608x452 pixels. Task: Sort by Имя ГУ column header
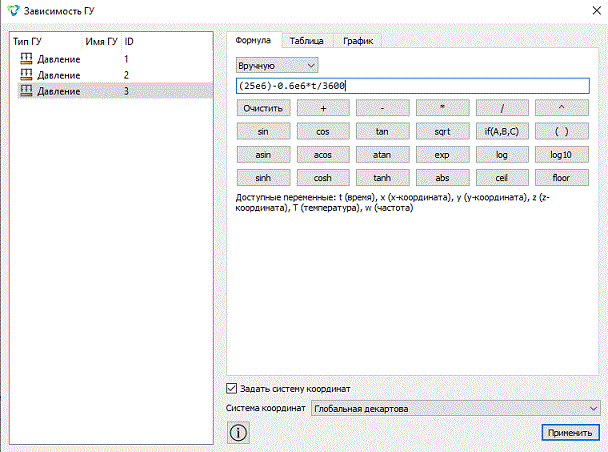point(102,41)
